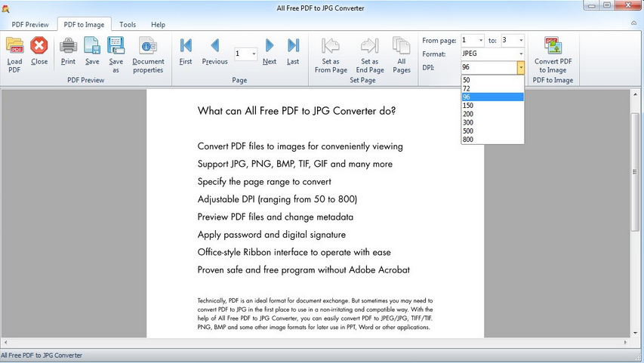Image resolution: width=644 pixels, height=363 pixels.
Task: Click the DPI text field
Action: (488, 67)
